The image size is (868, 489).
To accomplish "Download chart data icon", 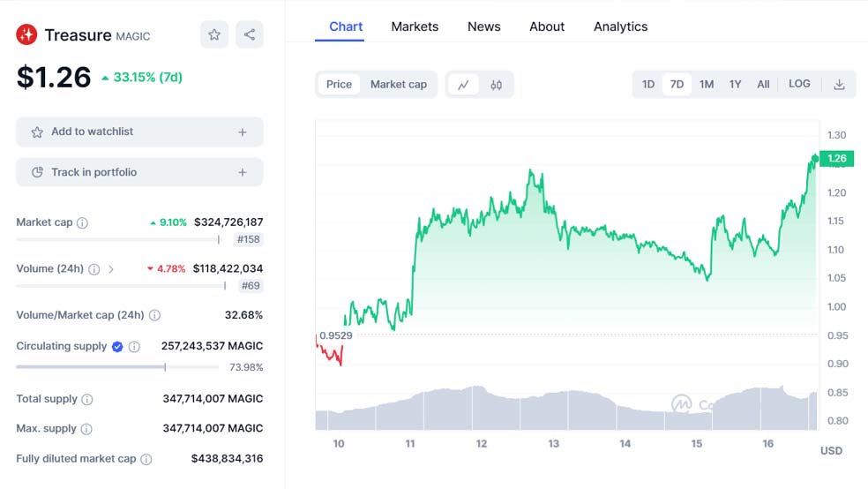I will (839, 84).
